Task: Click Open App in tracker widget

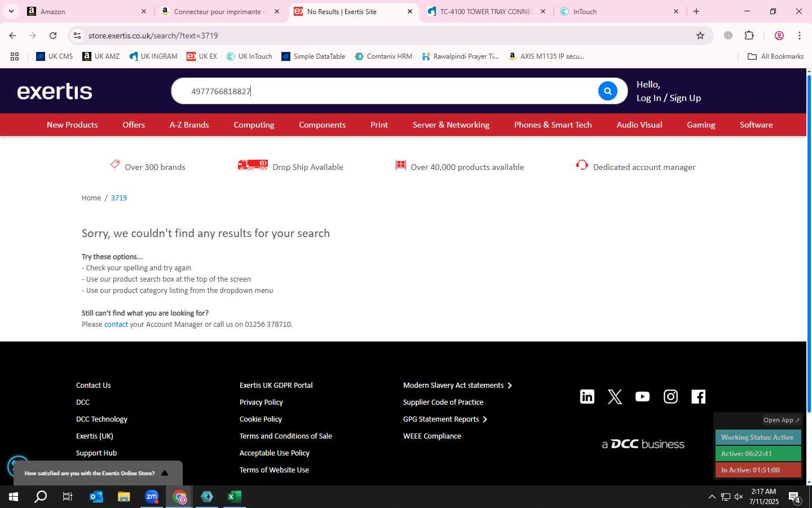Action: click(782, 420)
